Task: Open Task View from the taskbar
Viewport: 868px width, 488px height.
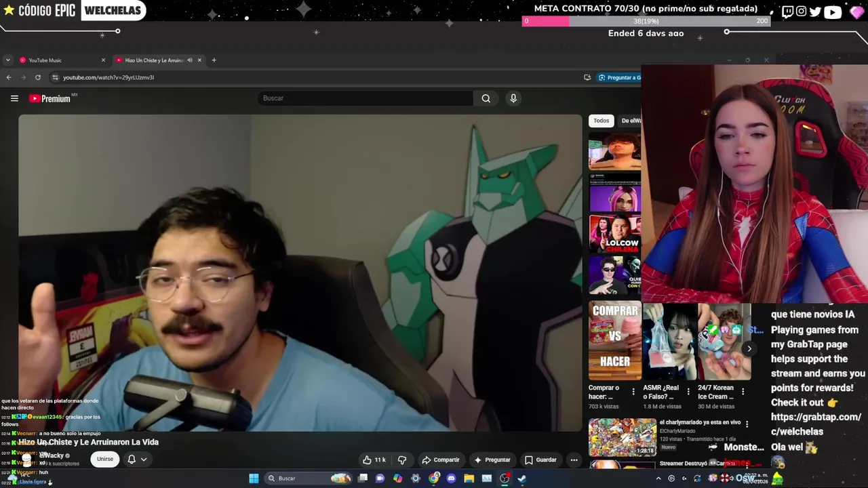Action: coord(363,479)
